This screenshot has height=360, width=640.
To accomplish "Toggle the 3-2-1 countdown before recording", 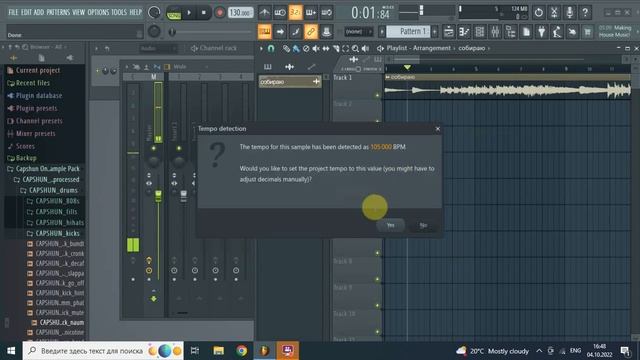I will pos(295,13).
